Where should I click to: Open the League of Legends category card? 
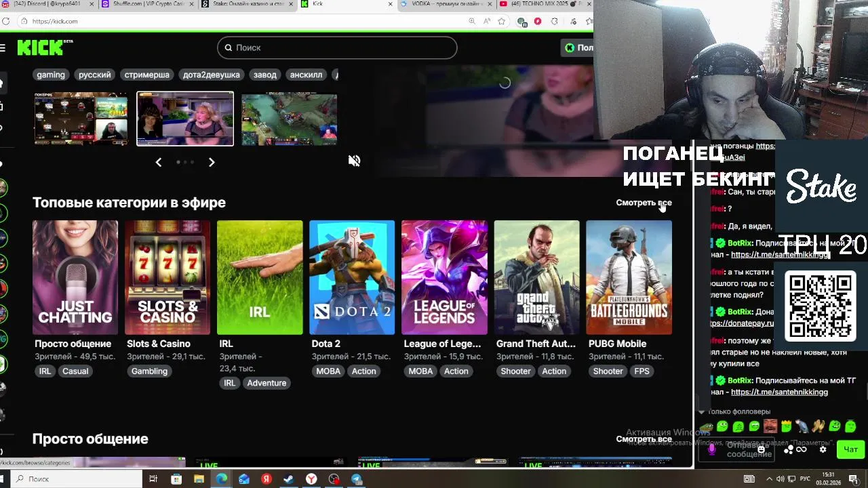tap(444, 277)
